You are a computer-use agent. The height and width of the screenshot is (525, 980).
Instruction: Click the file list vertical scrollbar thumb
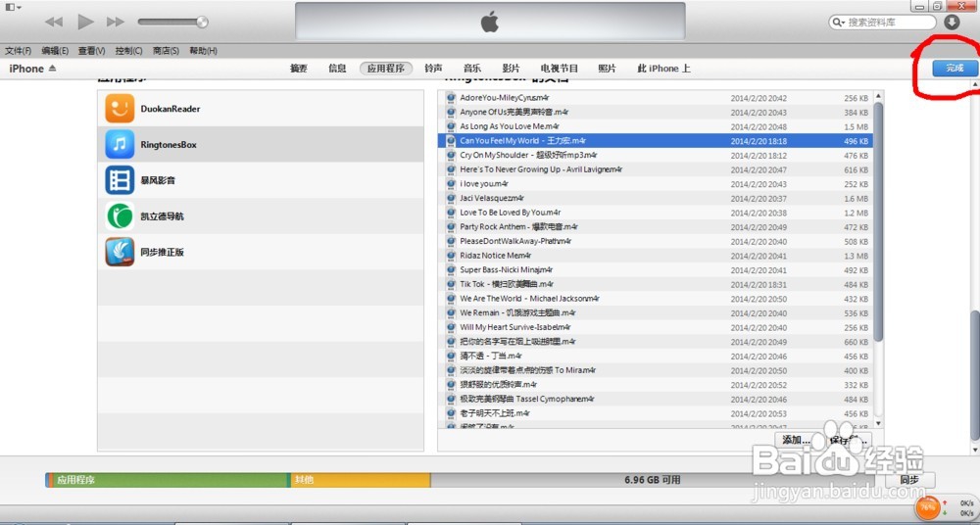coord(878,222)
